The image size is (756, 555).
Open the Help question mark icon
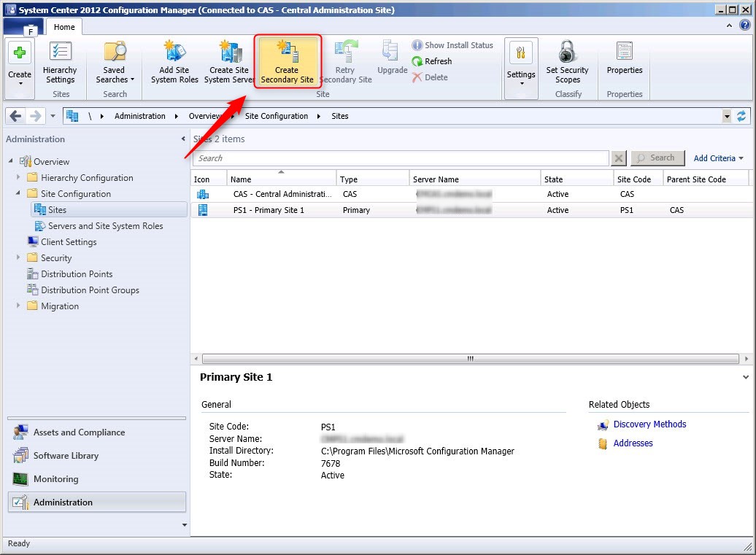pyautogui.click(x=744, y=25)
